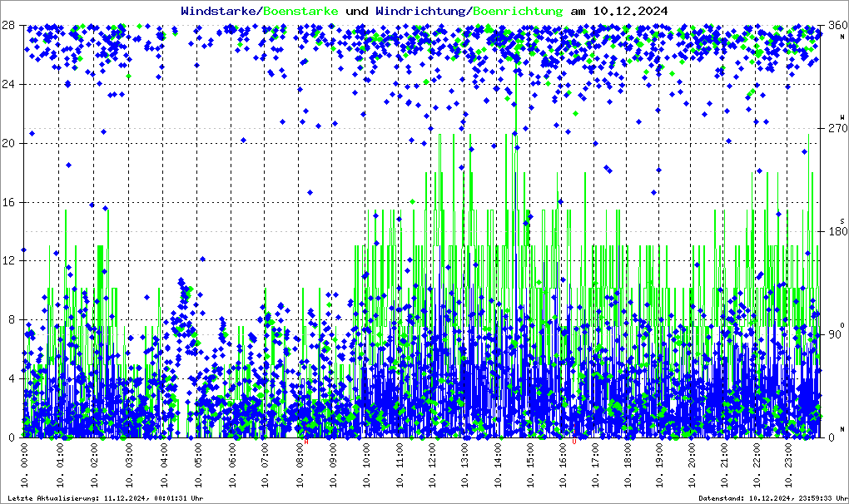Click the '10. 16:00' time axis label
This screenshot has width=849, height=504.
point(563,465)
